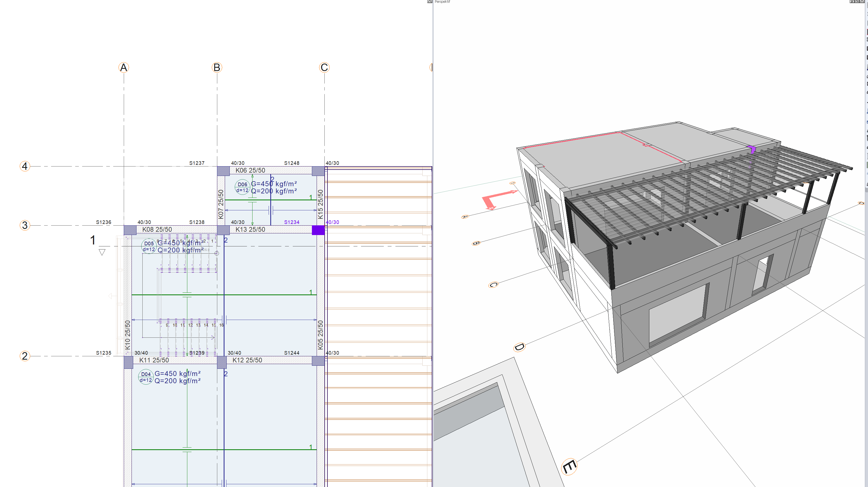Screen dimensions: 868x487
Task: Click axis bubble A in plan view
Action: coord(124,67)
